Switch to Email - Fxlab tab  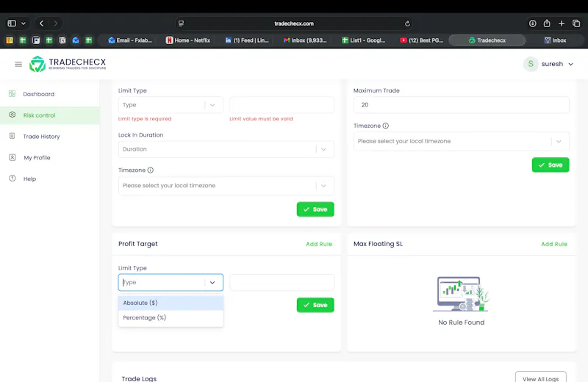point(130,40)
